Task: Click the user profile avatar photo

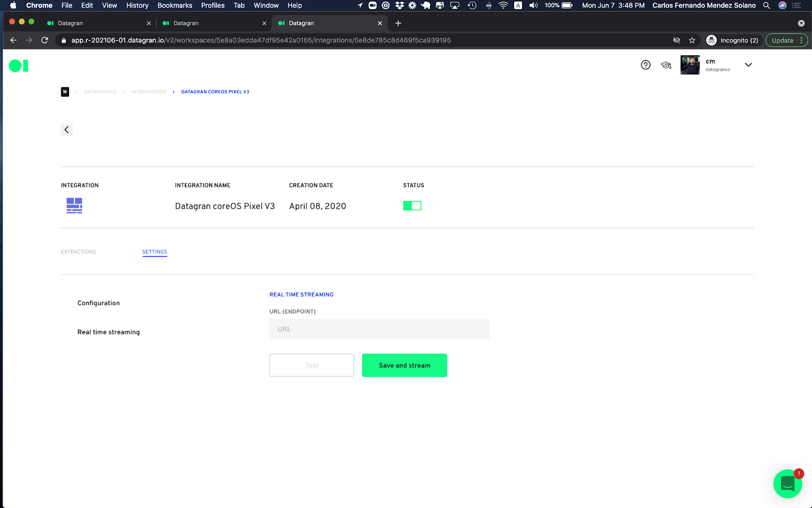Action: click(x=690, y=65)
